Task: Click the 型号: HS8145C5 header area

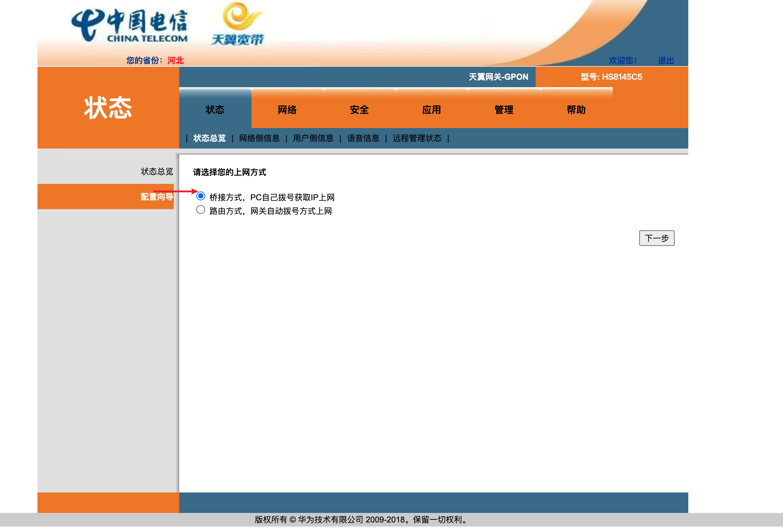Action: [611, 77]
